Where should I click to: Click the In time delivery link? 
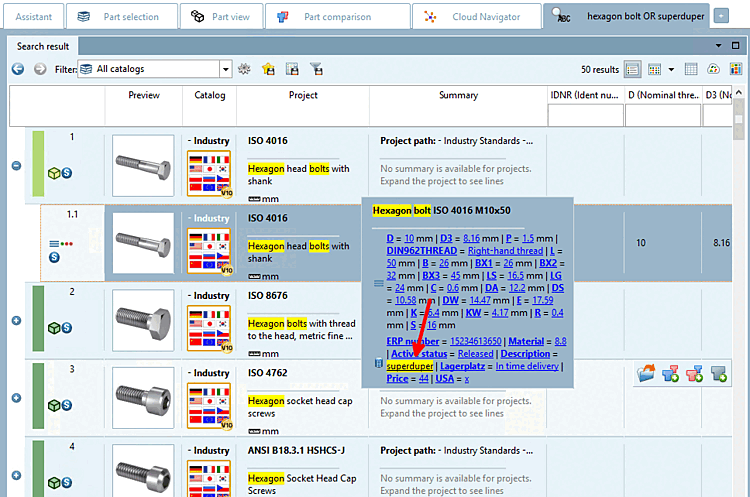point(527,366)
